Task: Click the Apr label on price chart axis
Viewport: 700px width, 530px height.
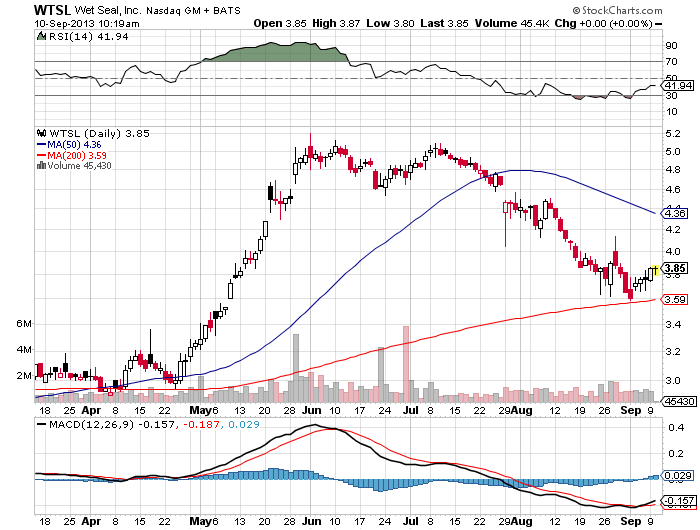Action: [91, 410]
